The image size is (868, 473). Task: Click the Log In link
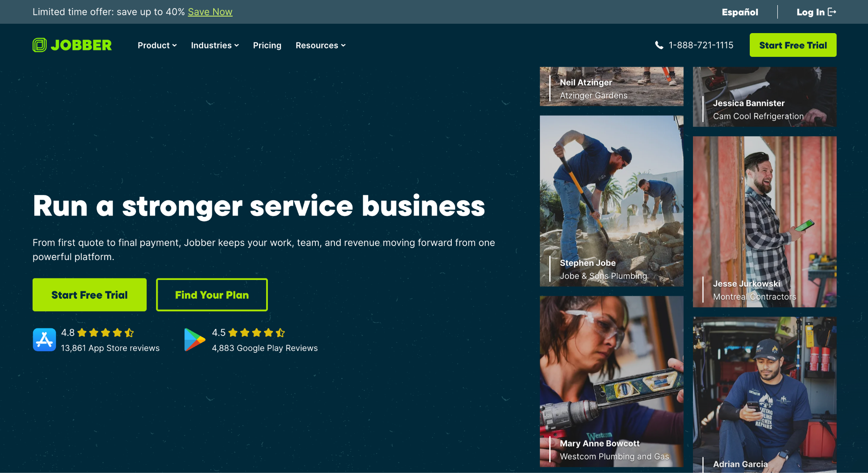click(x=816, y=12)
